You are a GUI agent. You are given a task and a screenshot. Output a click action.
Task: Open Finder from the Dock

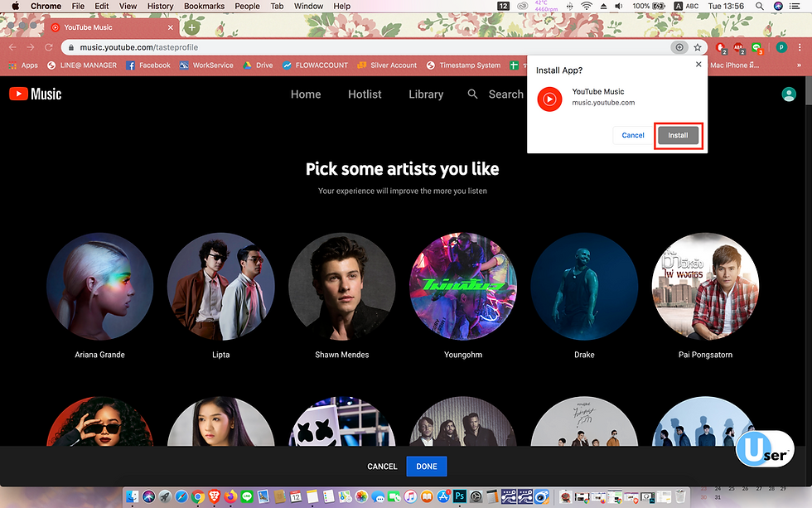point(133,496)
